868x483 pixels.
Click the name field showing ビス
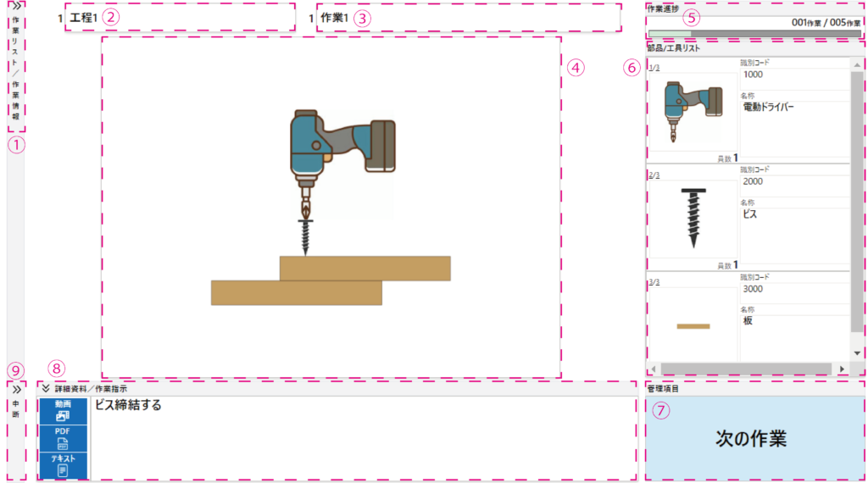(793, 214)
